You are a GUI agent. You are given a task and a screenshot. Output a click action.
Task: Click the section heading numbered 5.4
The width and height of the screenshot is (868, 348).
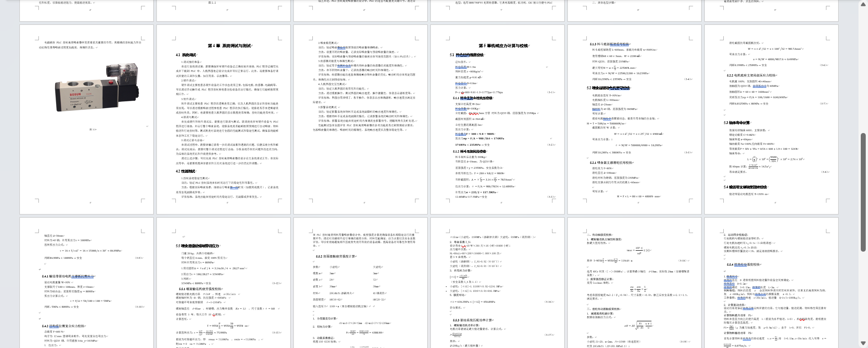tap(745, 187)
